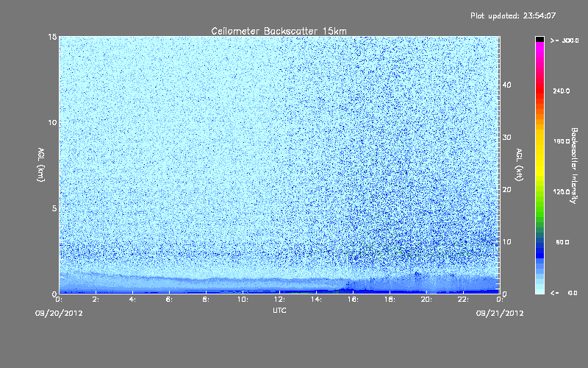Select the "09/20/2012" start date label
588x368 pixels.
point(59,314)
